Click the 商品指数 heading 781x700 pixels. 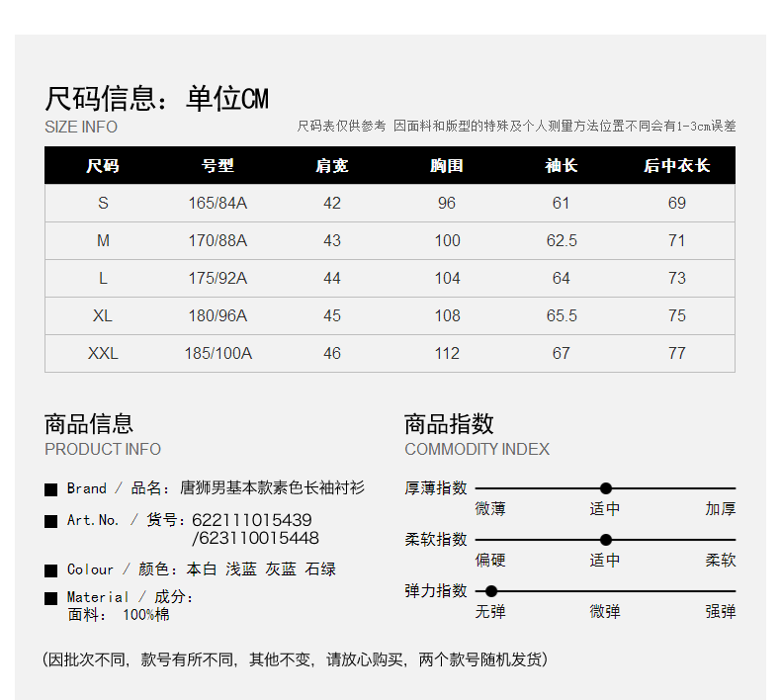point(449,424)
